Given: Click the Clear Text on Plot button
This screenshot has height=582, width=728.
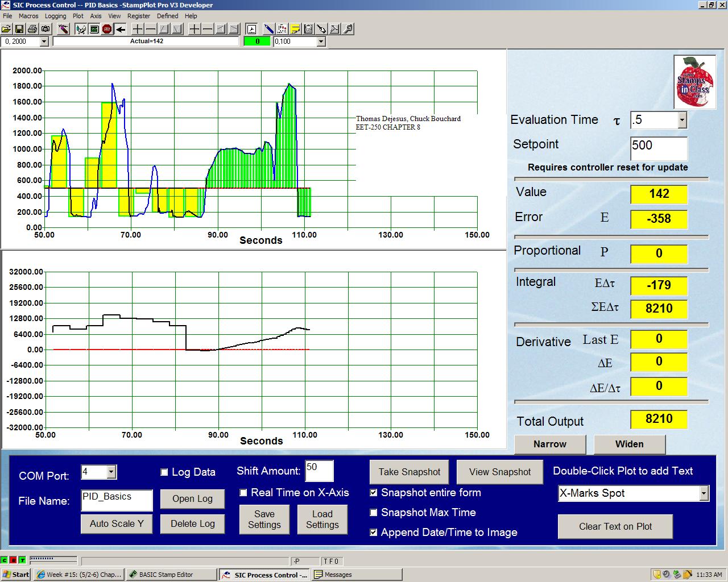Looking at the screenshot, I should pos(615,526).
